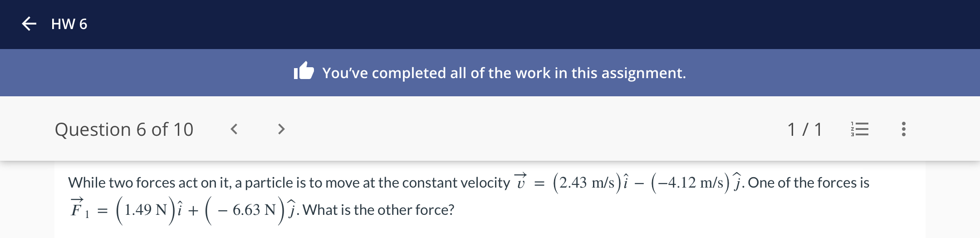Click "While two forces act on it" text
The image size is (980, 238).
(x=150, y=183)
